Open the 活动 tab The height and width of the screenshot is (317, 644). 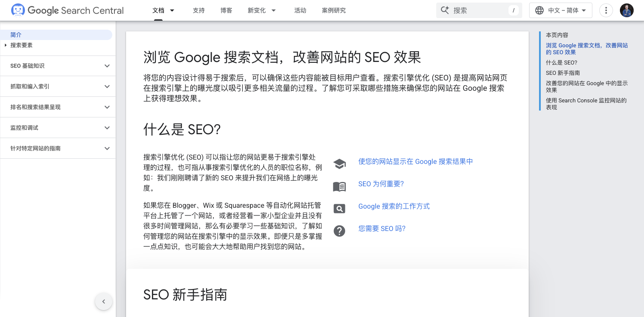click(300, 10)
